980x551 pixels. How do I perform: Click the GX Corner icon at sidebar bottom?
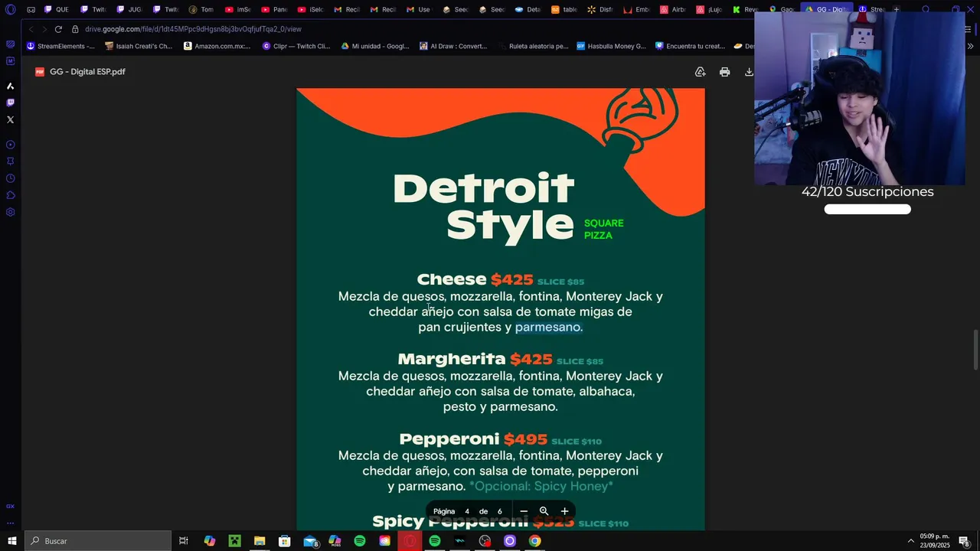point(10,506)
